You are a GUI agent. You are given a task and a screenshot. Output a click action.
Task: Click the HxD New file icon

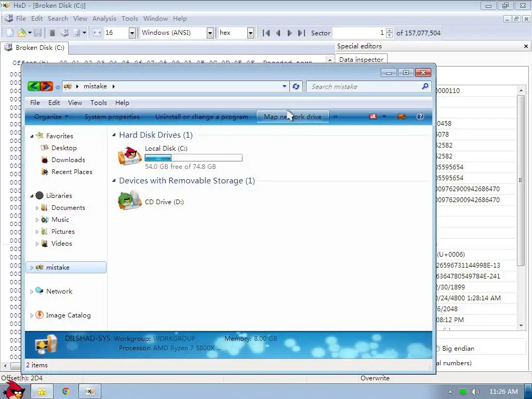coord(10,33)
